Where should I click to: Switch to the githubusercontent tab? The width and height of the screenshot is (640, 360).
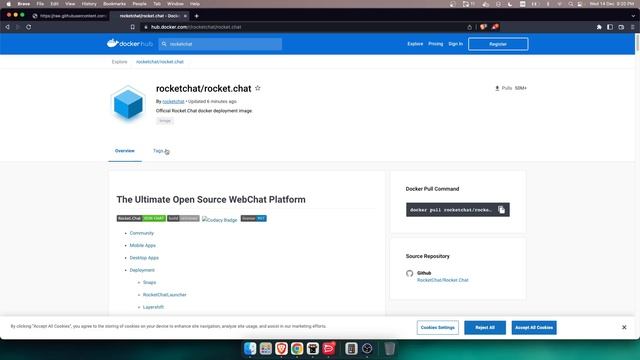69,16
